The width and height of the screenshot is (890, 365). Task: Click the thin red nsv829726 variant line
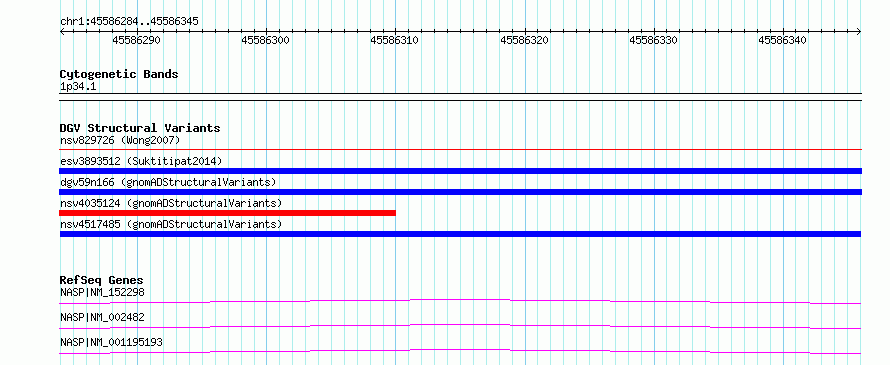click(460, 150)
